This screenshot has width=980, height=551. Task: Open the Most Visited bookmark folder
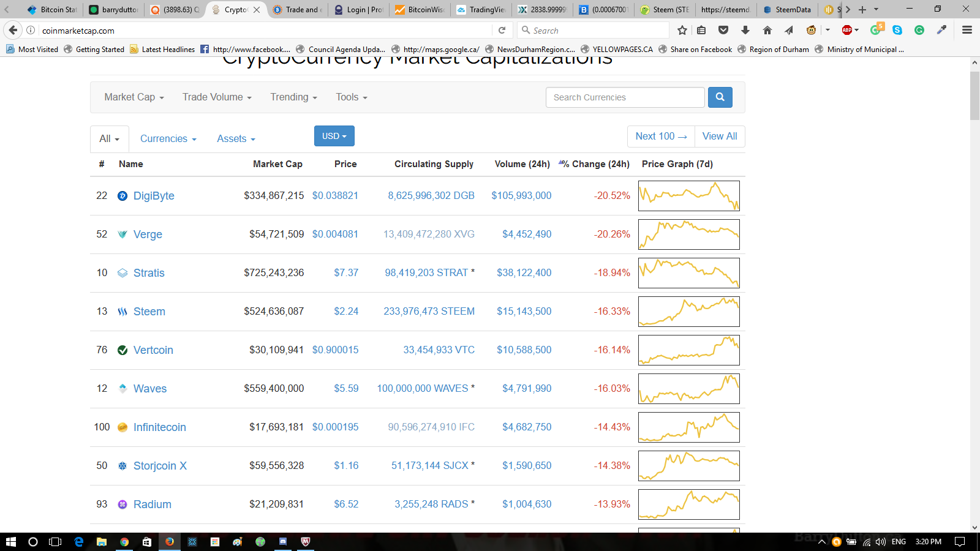(x=32, y=49)
